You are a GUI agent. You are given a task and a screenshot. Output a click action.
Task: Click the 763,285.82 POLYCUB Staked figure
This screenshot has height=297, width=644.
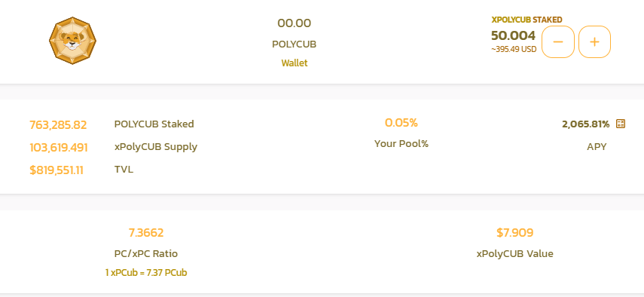58,124
